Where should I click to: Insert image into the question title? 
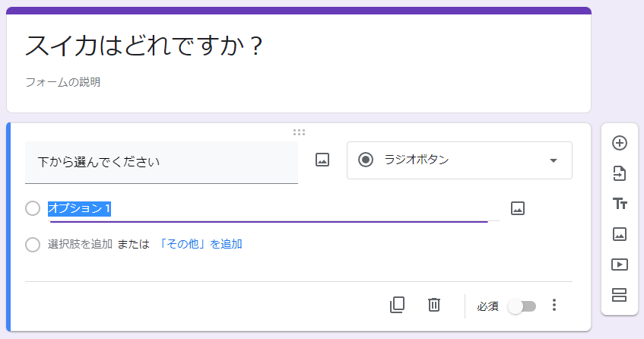click(x=322, y=160)
